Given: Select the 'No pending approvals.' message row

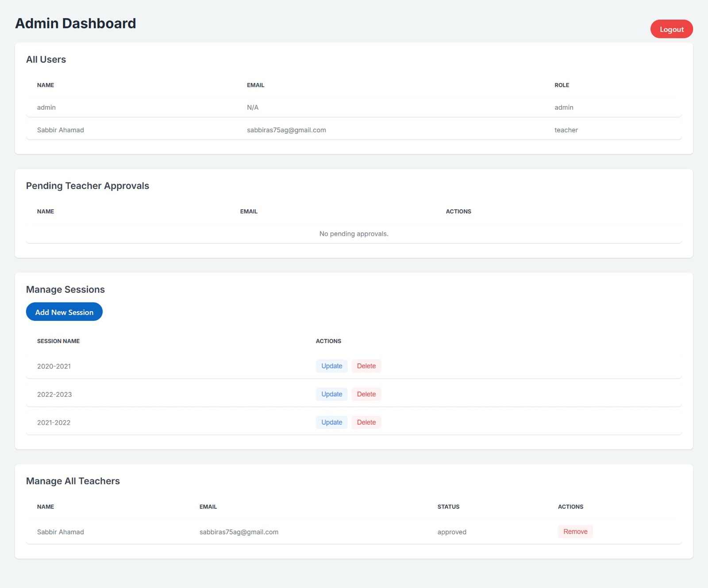Looking at the screenshot, I should tap(354, 234).
